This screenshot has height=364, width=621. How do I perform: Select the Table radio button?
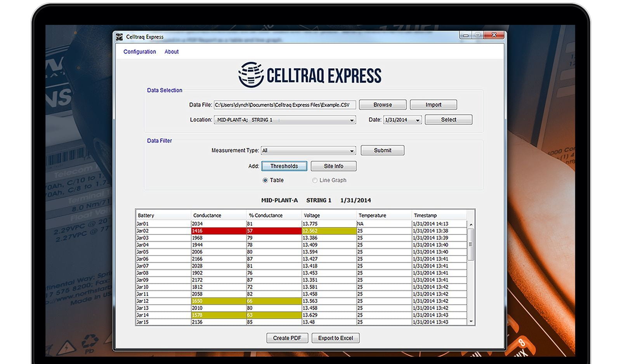(265, 180)
